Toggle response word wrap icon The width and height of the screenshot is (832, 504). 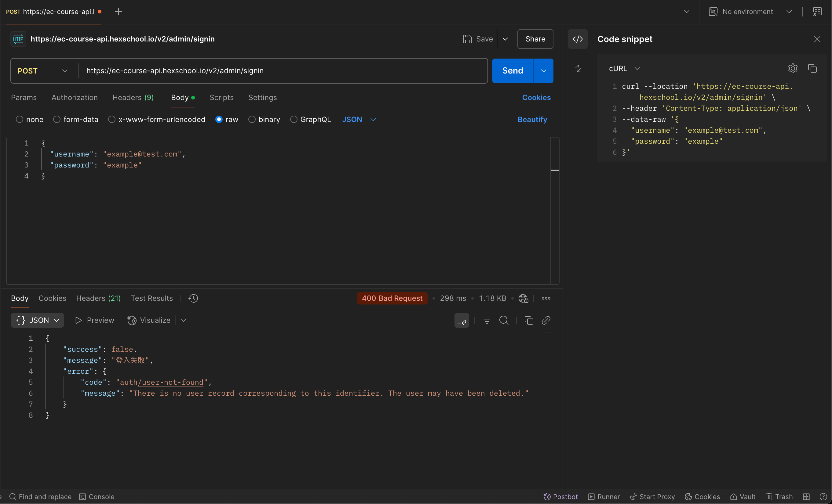click(x=461, y=320)
